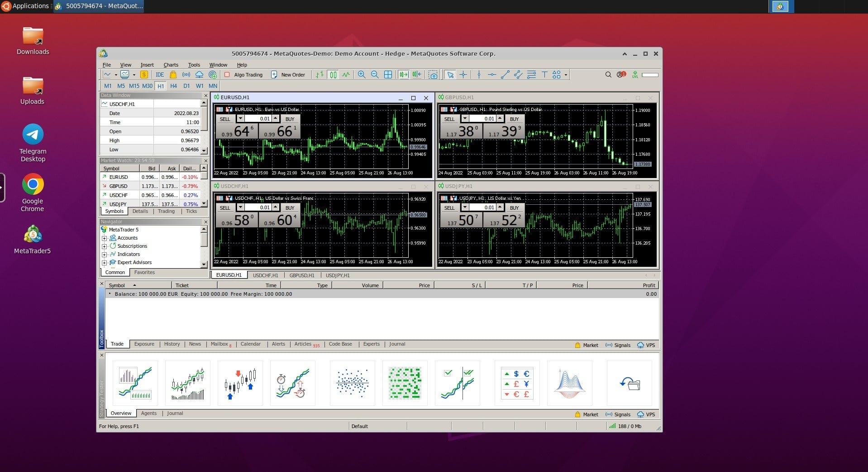
Task: Open the Charts menu
Action: 171,65
